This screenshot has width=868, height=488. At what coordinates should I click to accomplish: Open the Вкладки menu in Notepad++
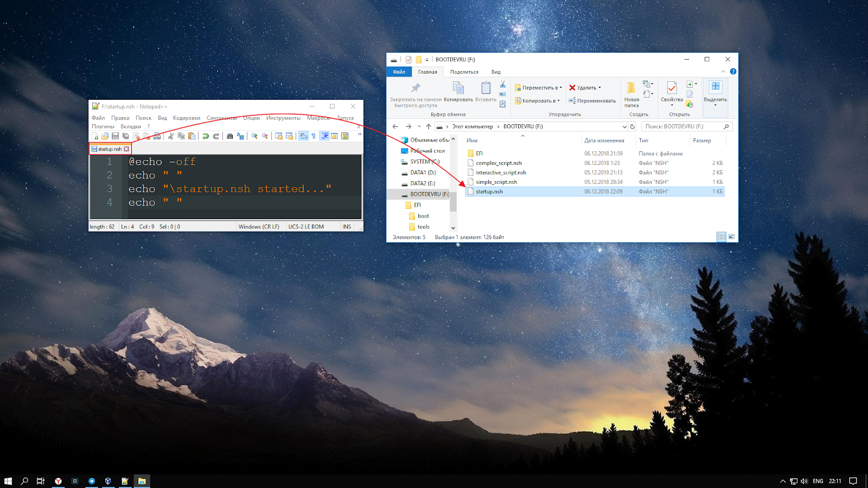tap(131, 126)
